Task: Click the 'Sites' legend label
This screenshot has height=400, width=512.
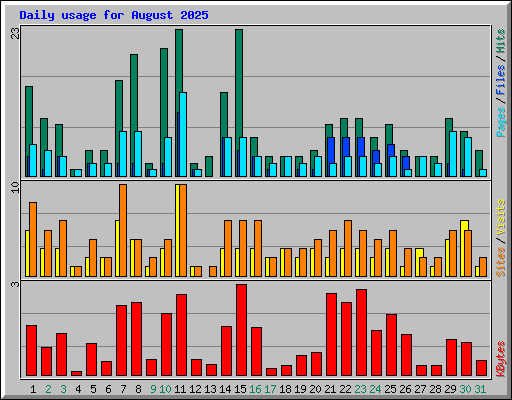Action: click(500, 262)
